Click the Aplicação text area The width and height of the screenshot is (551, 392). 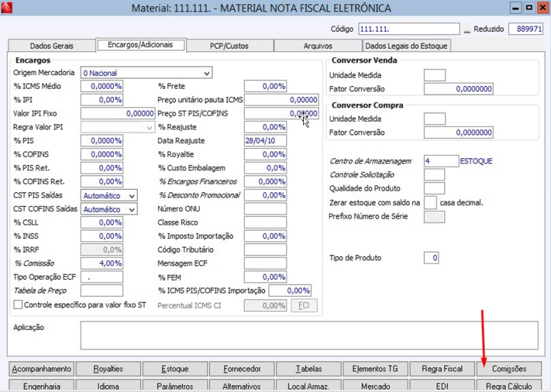click(309, 336)
